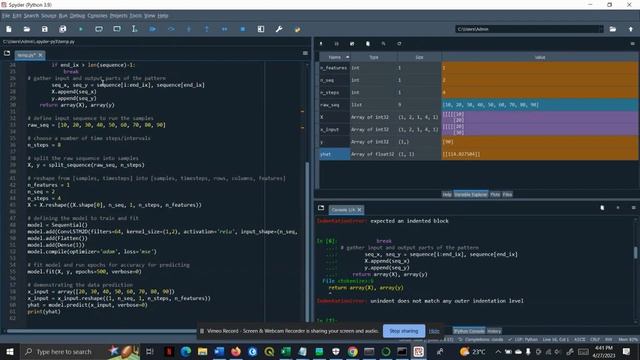Refresh variables icon

coord(399,44)
